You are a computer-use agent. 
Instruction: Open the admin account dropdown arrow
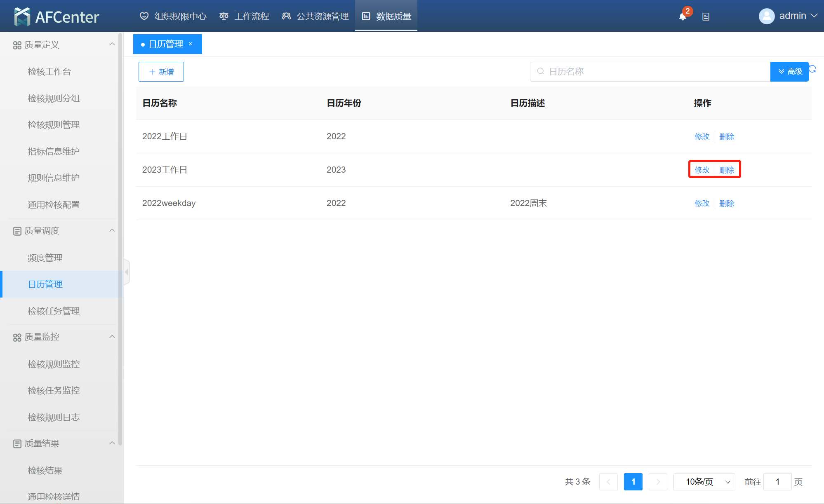(x=814, y=16)
